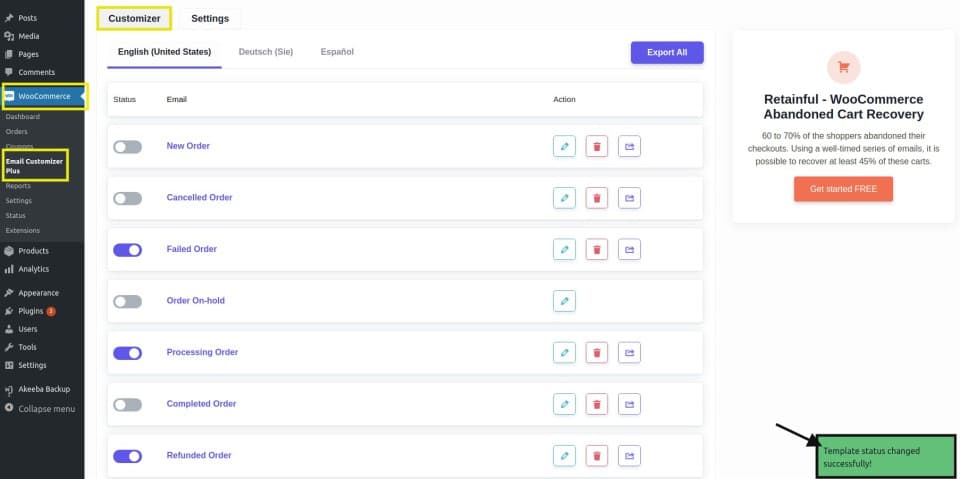Delete the Processing Order template
This screenshot has width=960, height=479.
(x=596, y=352)
